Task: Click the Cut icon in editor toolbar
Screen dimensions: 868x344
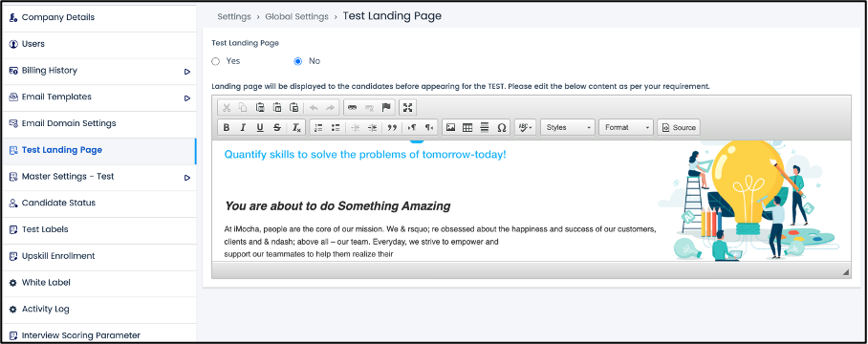Action: pyautogui.click(x=227, y=108)
